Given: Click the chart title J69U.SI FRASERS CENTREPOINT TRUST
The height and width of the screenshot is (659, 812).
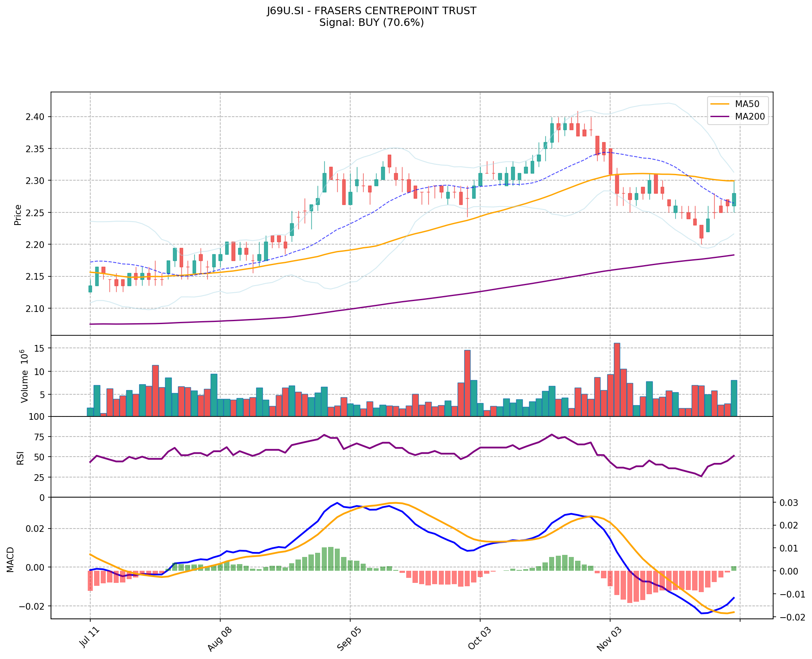Looking at the screenshot, I should [x=372, y=11].
